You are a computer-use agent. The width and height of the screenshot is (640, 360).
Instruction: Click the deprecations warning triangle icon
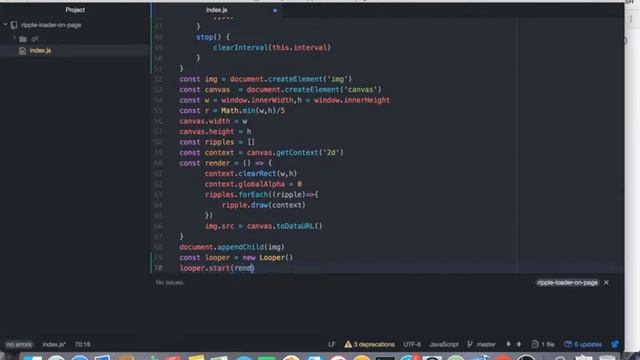click(348, 344)
